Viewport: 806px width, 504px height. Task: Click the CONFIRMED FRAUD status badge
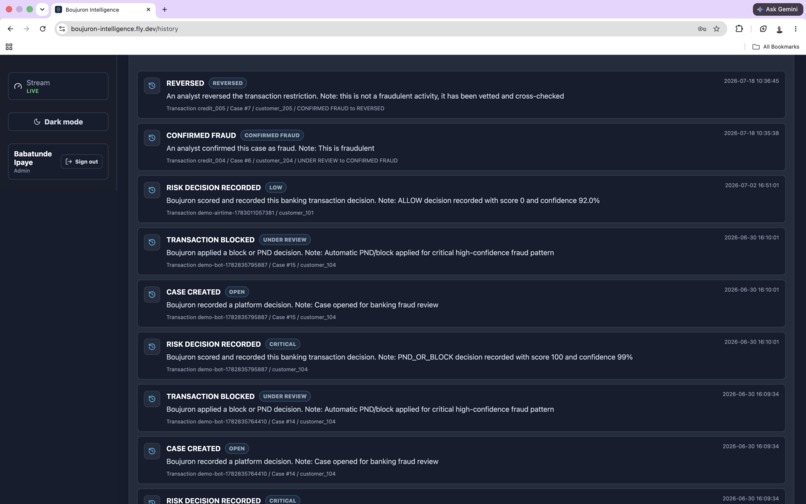tap(272, 135)
